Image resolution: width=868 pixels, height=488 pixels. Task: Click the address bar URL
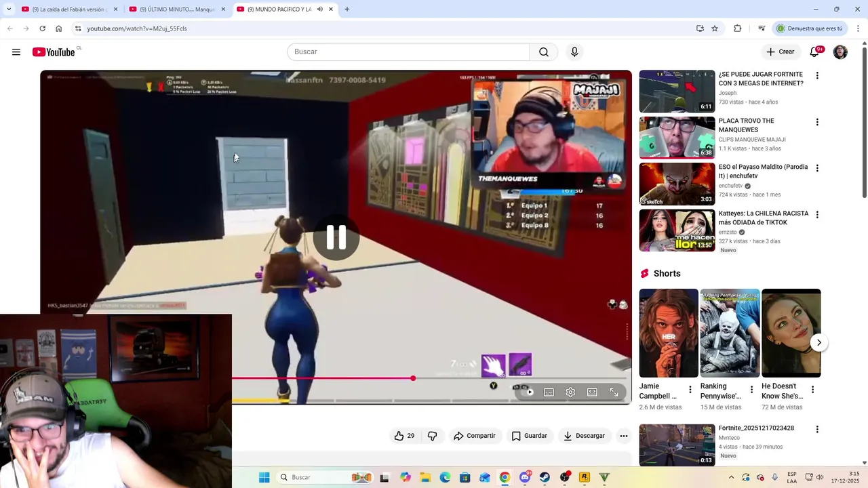137,28
